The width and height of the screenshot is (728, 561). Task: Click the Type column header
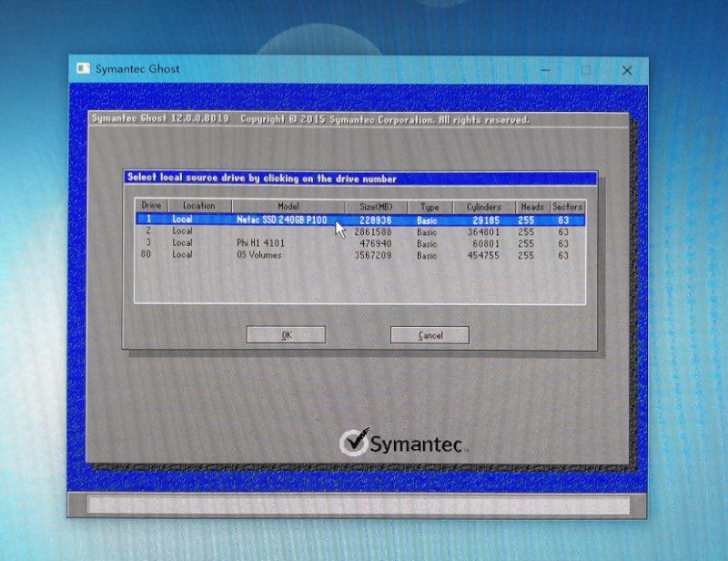coord(430,207)
